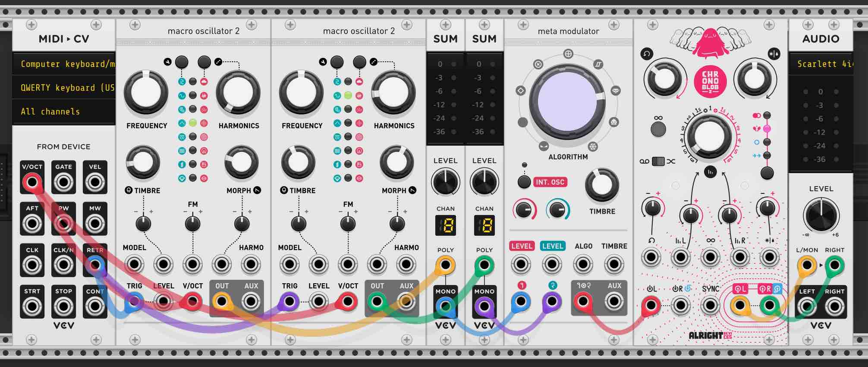Adjust the dry/wet mix knob on Chronoblob
The height and width of the screenshot is (367, 868).
[x=754, y=79]
